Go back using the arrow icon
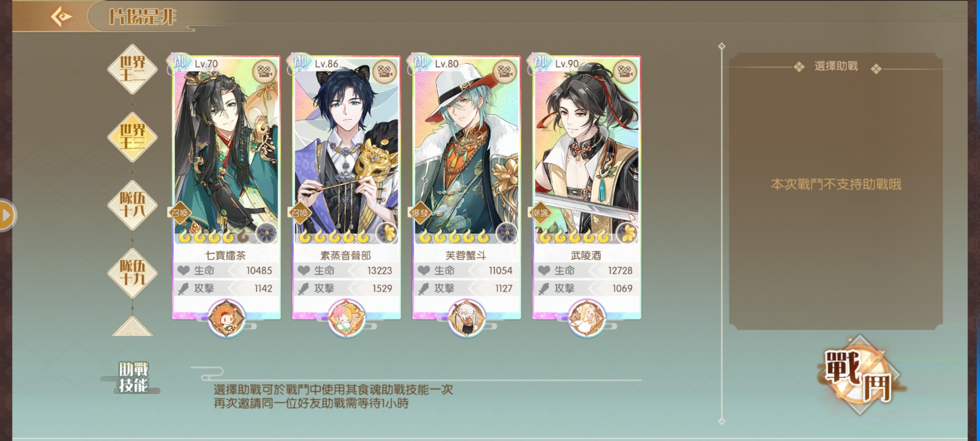This screenshot has width=980, height=441. (61, 17)
